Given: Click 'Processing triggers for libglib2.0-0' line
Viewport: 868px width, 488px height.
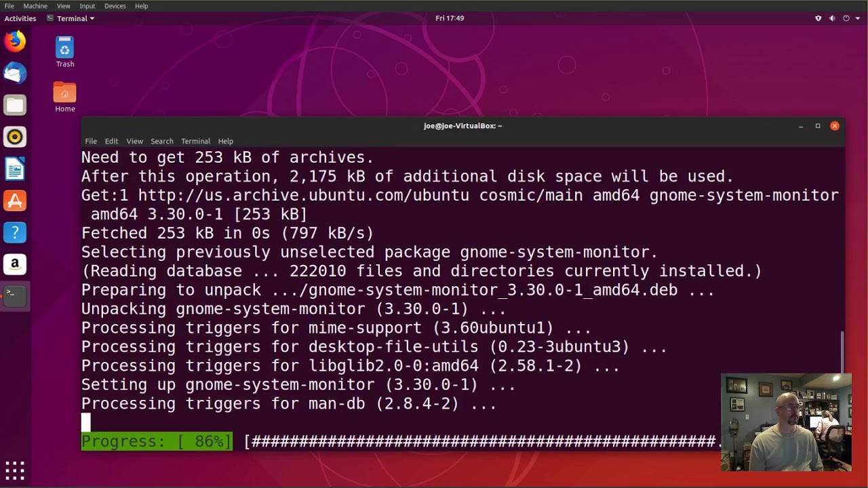Looking at the screenshot, I should (351, 366).
